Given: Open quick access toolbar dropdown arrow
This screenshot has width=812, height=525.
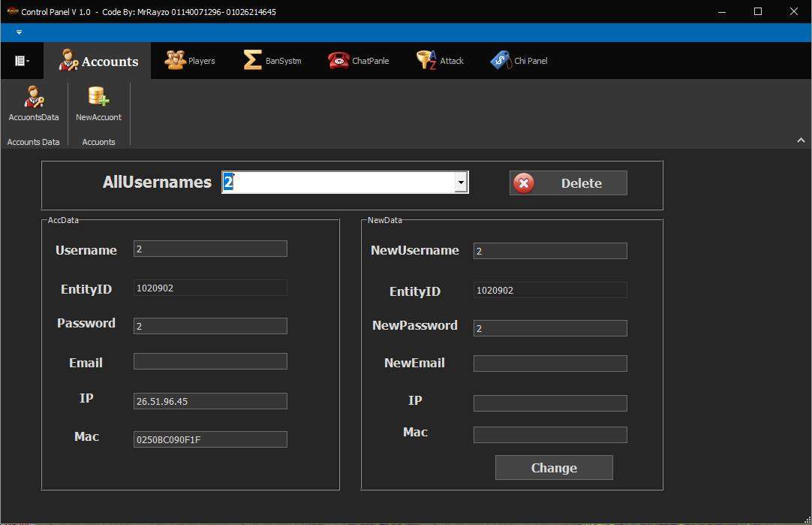Looking at the screenshot, I should point(20,32).
